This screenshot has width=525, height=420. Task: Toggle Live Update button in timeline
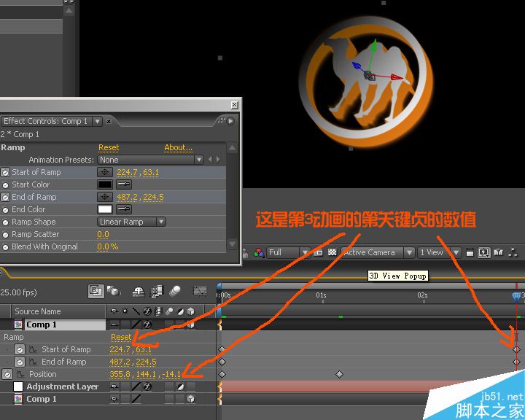point(96,291)
